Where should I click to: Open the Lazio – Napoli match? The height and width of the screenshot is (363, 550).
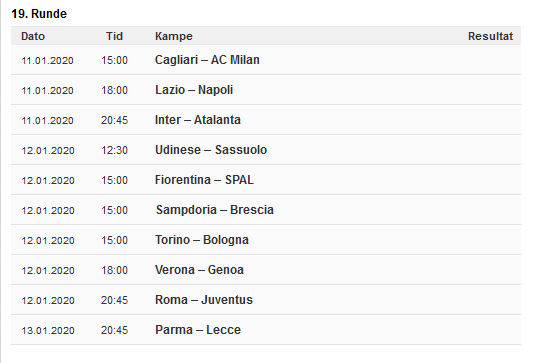pos(194,90)
